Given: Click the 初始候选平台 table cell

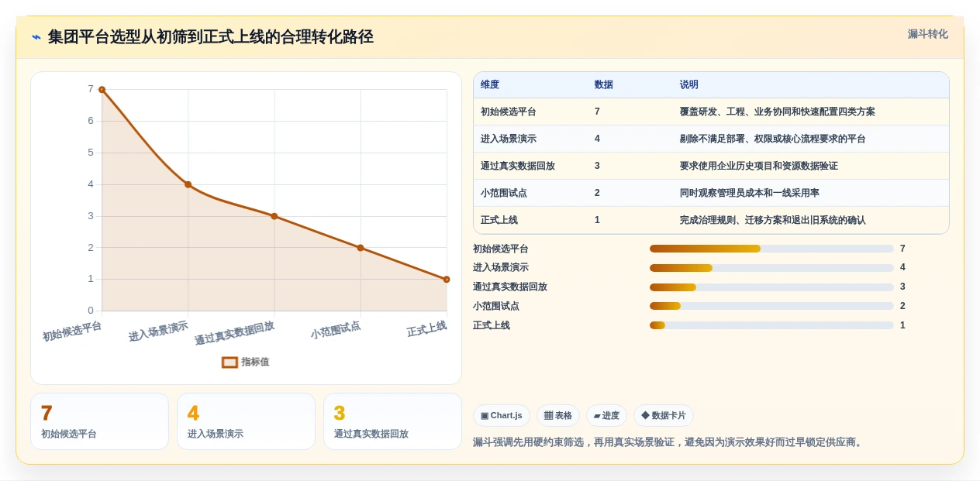Looking at the screenshot, I should 509,112.
